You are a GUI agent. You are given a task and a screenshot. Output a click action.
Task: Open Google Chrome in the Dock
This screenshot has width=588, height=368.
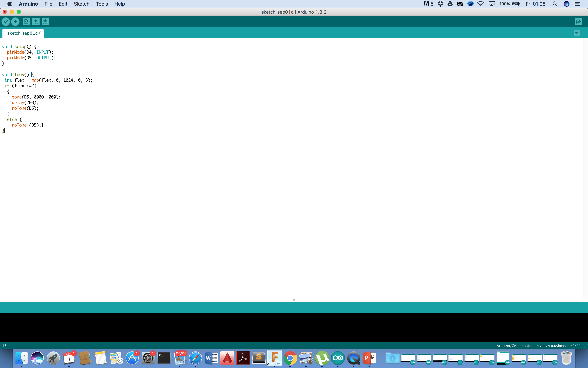pos(290,358)
